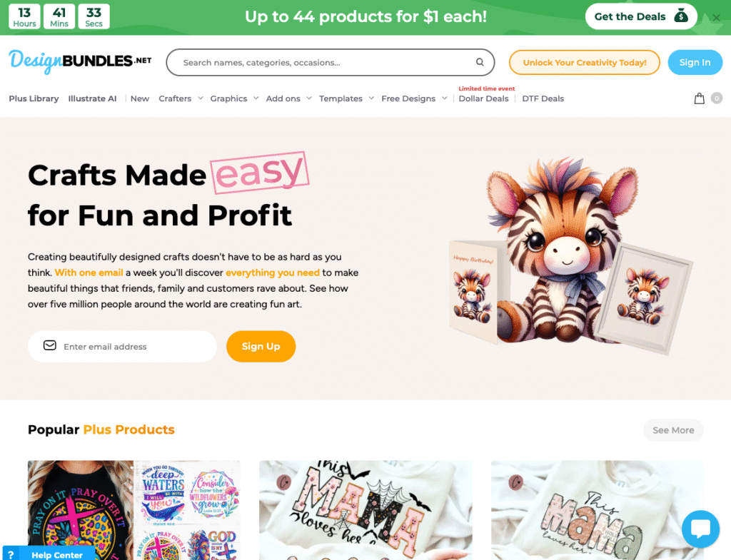Click the blue Sign In button
The height and width of the screenshot is (560, 731).
point(695,63)
